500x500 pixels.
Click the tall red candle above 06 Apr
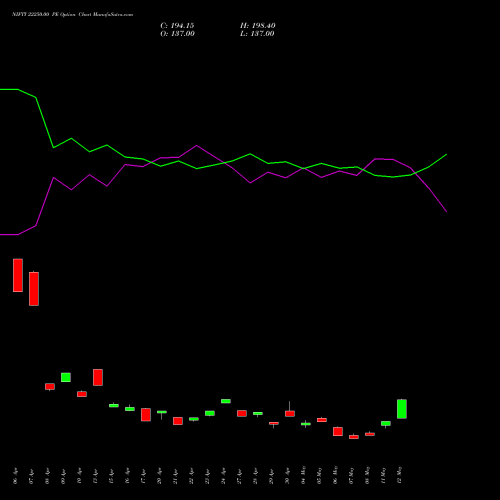[x=18, y=275]
